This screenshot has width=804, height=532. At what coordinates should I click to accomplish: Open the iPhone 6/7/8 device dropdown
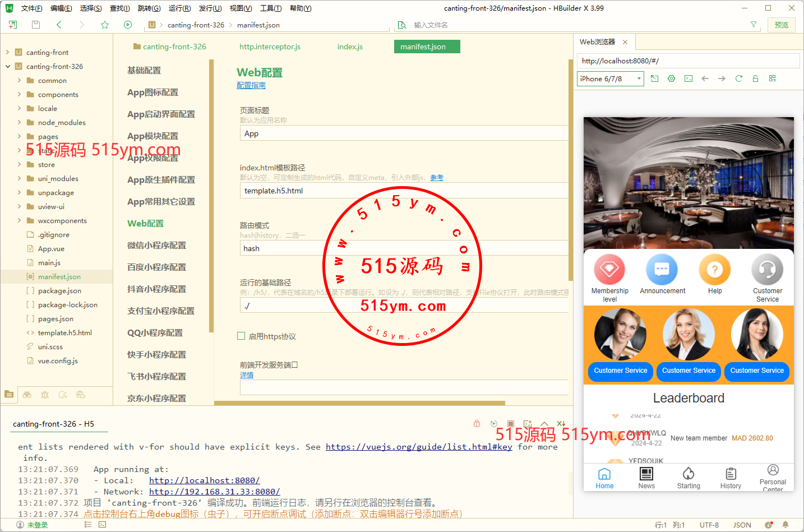[609, 79]
